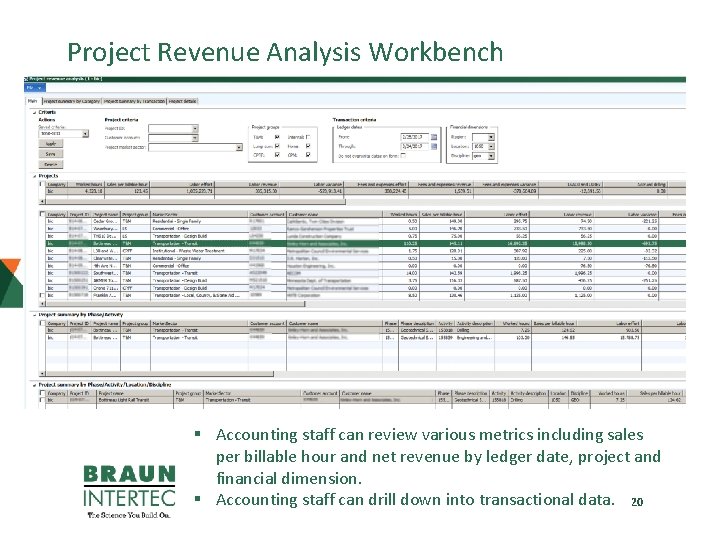Open Project summary by category tab

point(72,101)
